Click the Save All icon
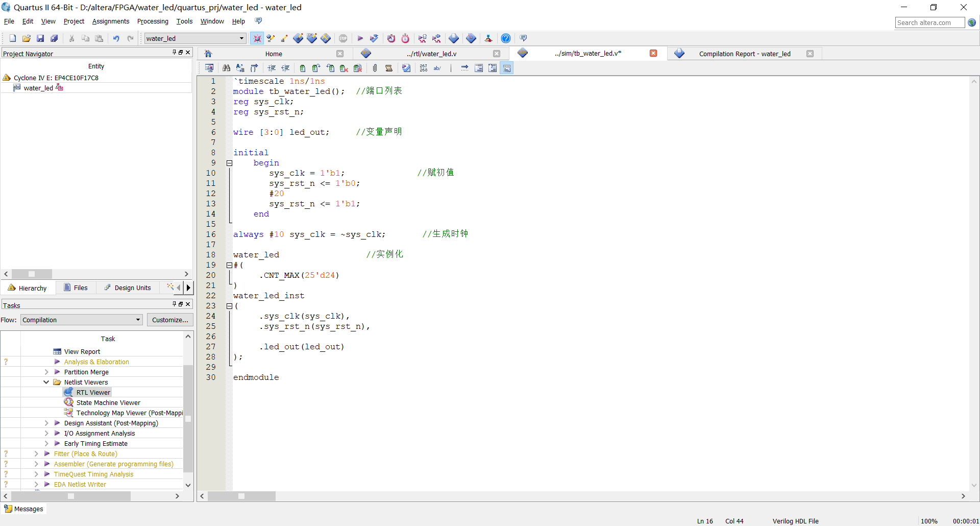The height and width of the screenshot is (526, 980). 54,38
